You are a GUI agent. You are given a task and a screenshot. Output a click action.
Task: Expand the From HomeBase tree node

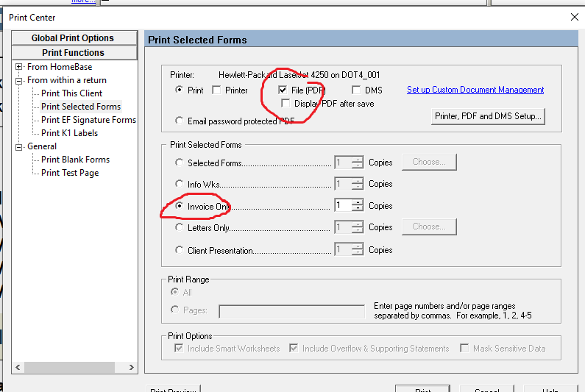pyautogui.click(x=18, y=67)
